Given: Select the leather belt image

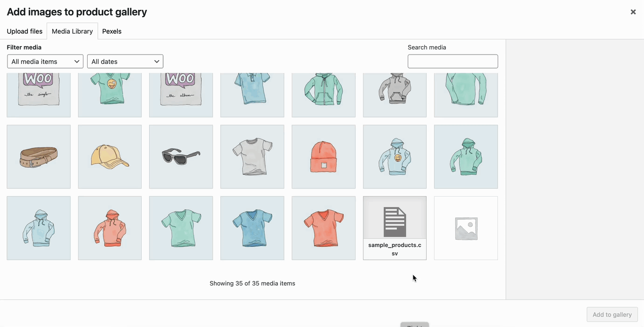Looking at the screenshot, I should tap(39, 156).
